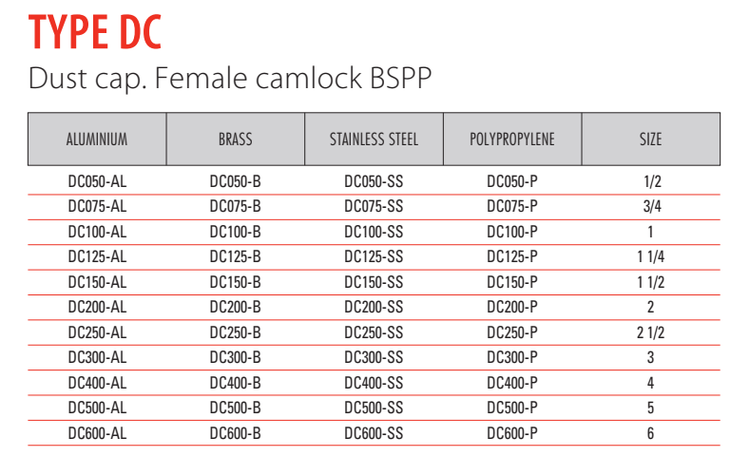Select the 1 1/2 size cell
Viewport: 750px width, 452px height.
pos(650,282)
